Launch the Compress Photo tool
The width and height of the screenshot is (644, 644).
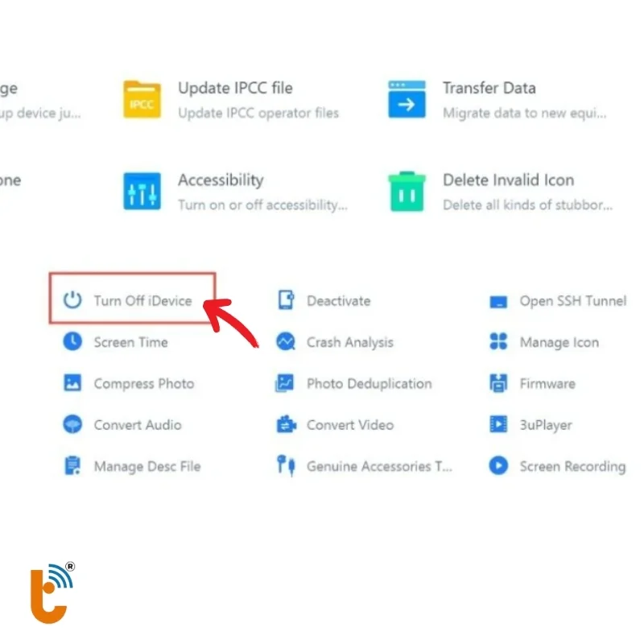click(x=143, y=384)
